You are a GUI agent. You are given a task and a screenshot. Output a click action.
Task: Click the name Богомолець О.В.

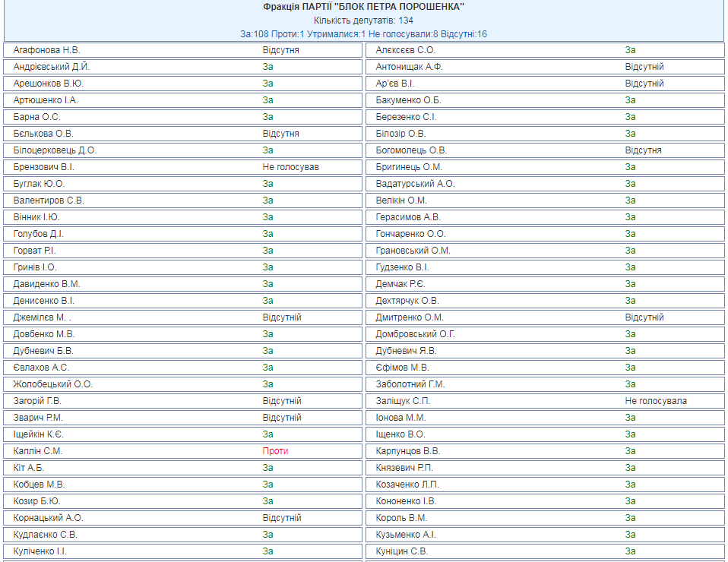click(x=411, y=150)
